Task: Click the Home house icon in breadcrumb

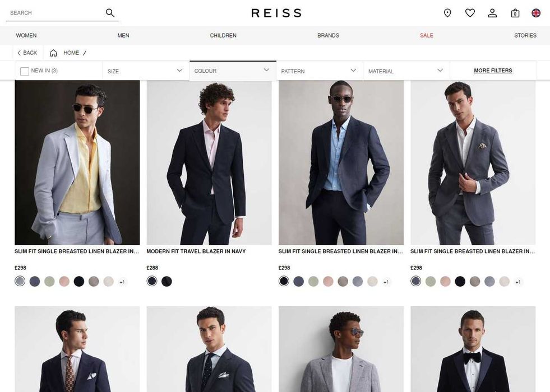Action: (53, 53)
